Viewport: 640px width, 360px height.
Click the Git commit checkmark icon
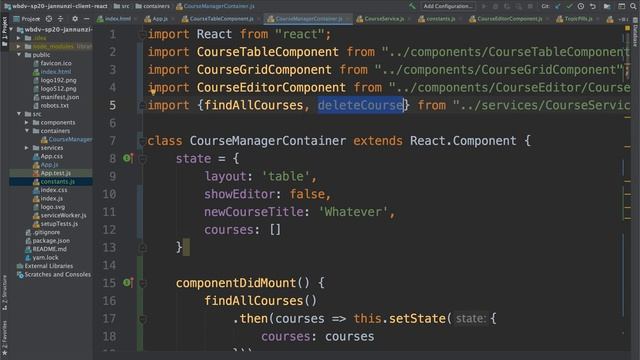point(569,6)
